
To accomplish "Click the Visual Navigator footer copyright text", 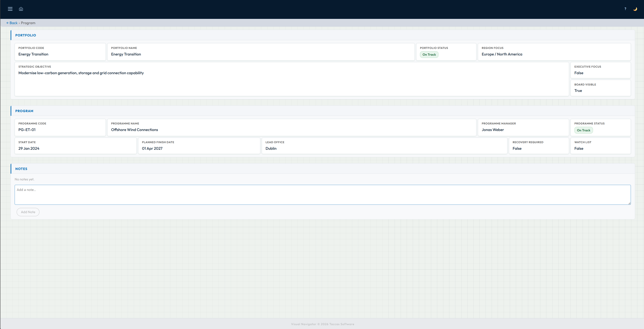I will pos(322,324).
